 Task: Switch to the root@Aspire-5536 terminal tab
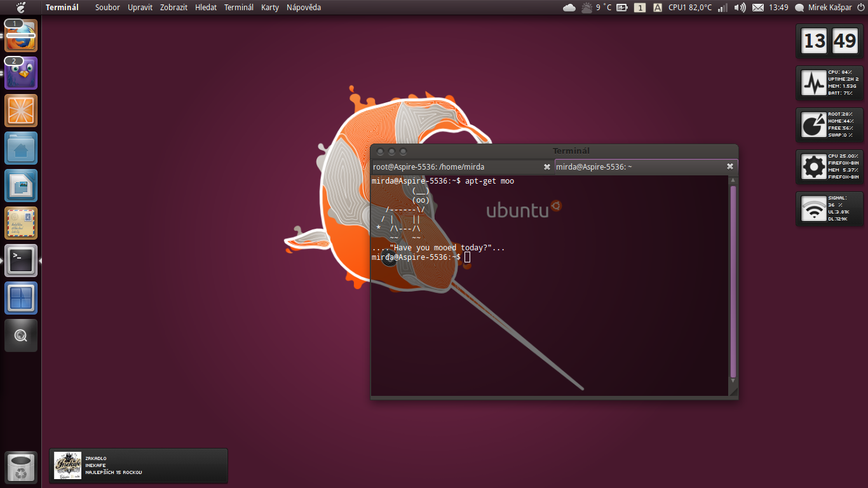tap(462, 167)
